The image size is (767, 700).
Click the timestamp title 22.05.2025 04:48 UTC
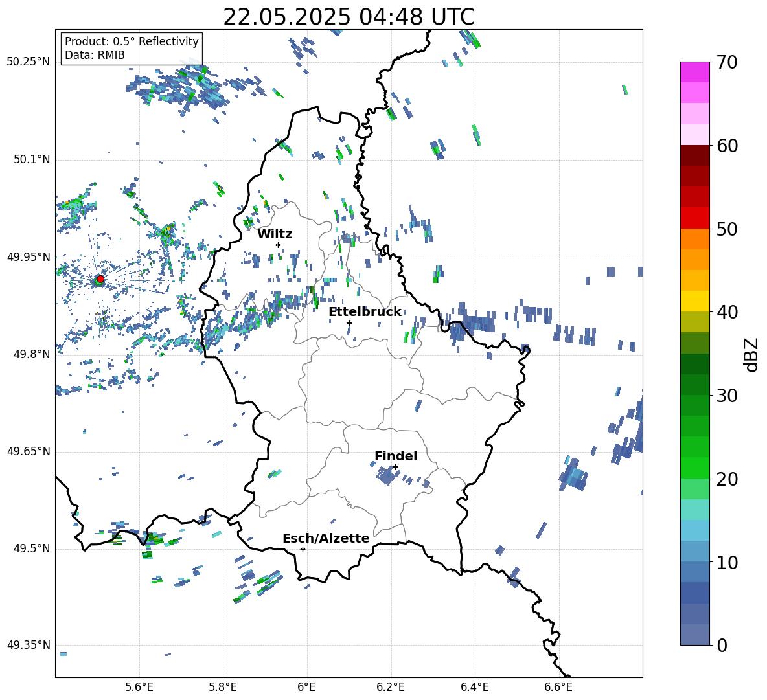[349, 17]
